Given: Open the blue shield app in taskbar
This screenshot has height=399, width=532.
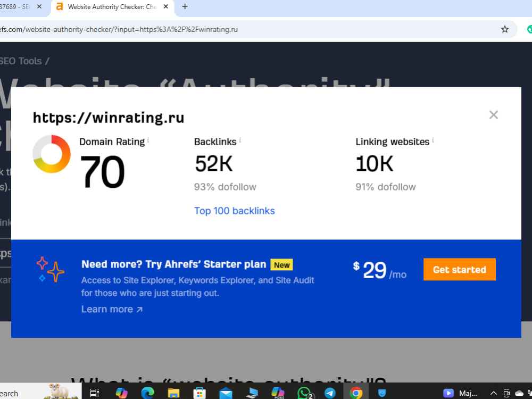Looking at the screenshot, I should point(382,393).
